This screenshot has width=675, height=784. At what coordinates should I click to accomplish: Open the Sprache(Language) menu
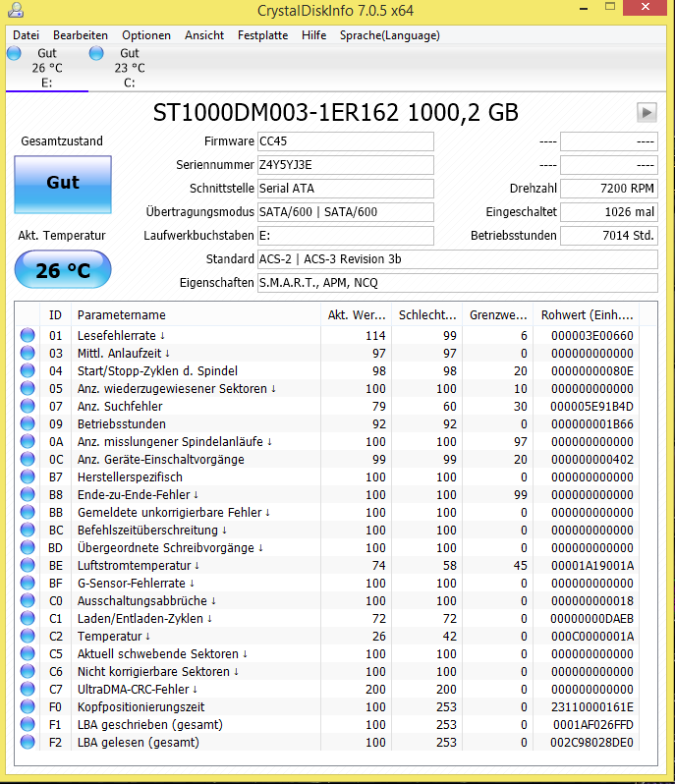pyautogui.click(x=390, y=35)
